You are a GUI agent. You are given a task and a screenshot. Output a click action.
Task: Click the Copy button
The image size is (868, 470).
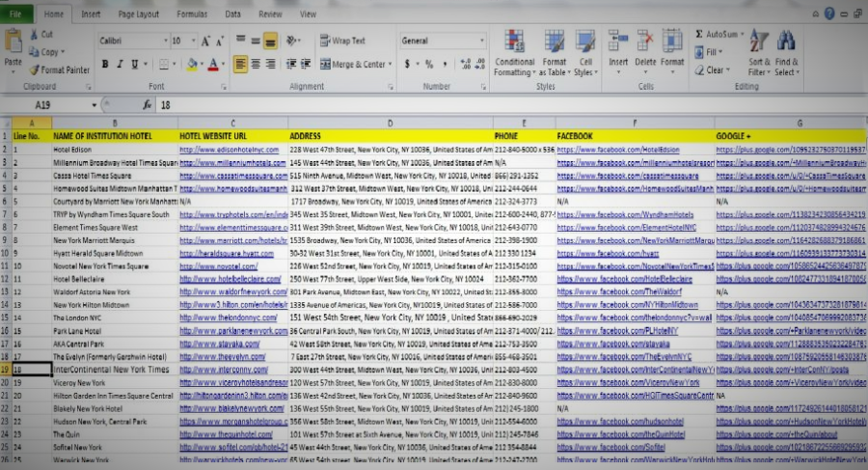pyautogui.click(x=46, y=52)
